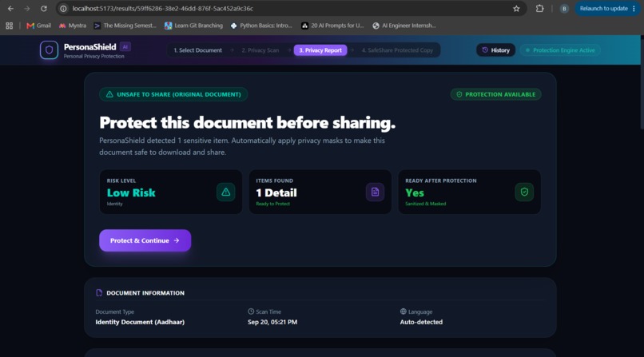Open The Missing Semester bookmark
Image resolution: width=644 pixels, height=357 pixels.
click(125, 26)
